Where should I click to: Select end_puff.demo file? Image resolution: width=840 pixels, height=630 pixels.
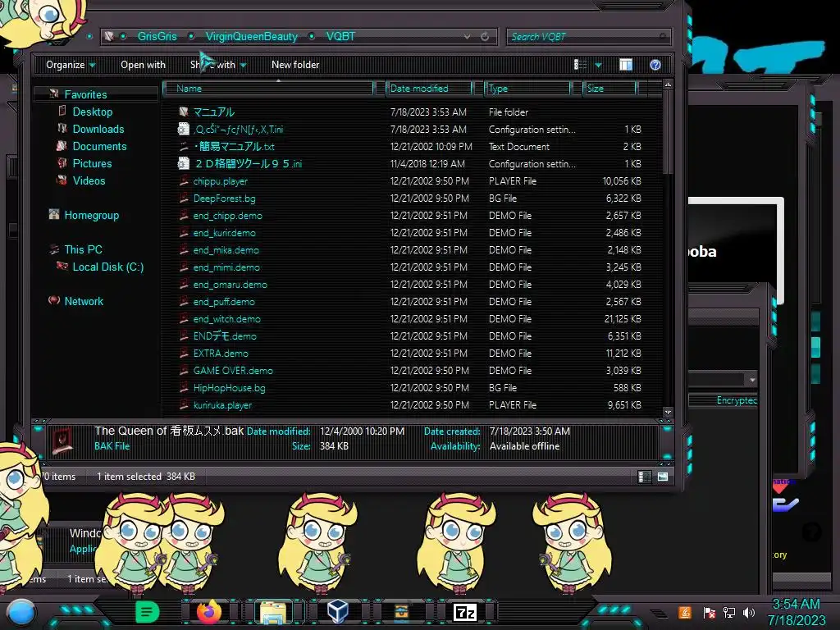[224, 302]
